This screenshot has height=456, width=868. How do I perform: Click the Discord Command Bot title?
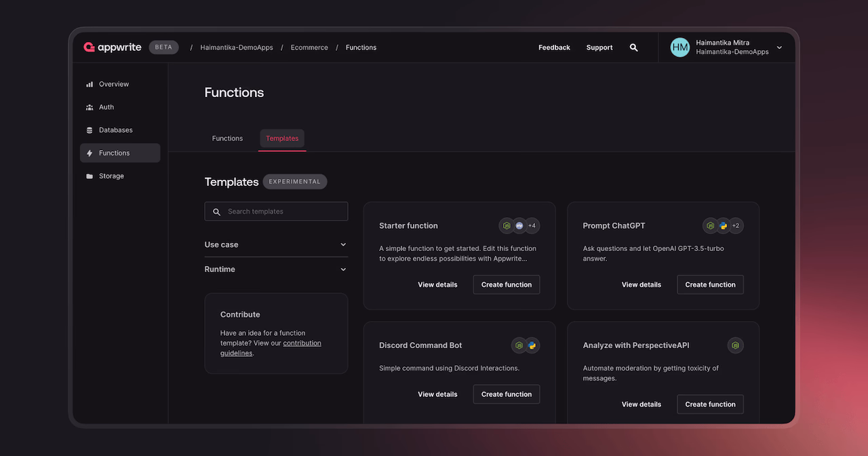[420, 345]
